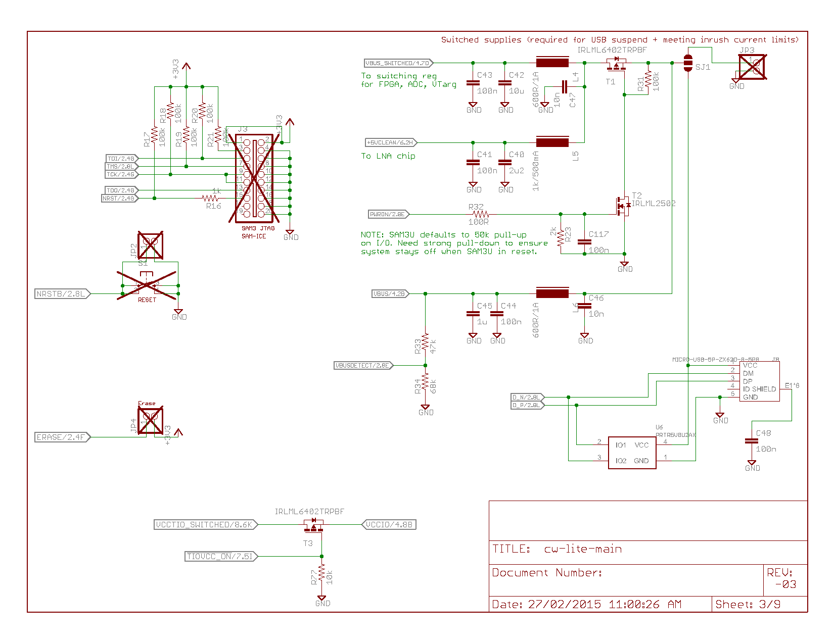Select capacitor C41 100n symbol
834x644 pixels.
tap(473, 163)
